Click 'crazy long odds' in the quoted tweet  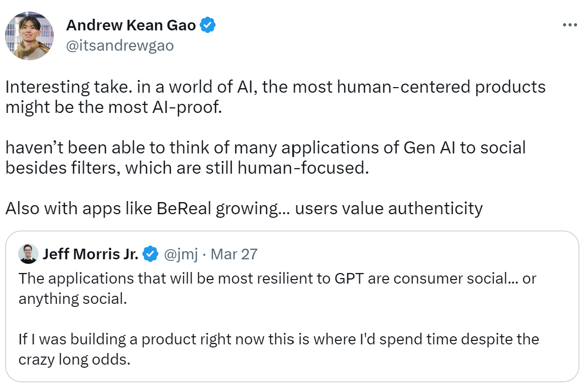[x=74, y=359]
